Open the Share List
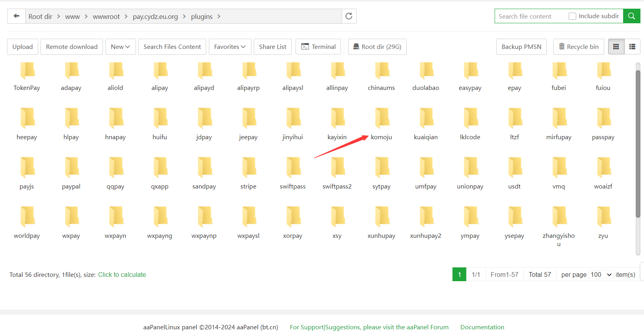Image resolution: width=644 pixels, height=336 pixels. 273,47
